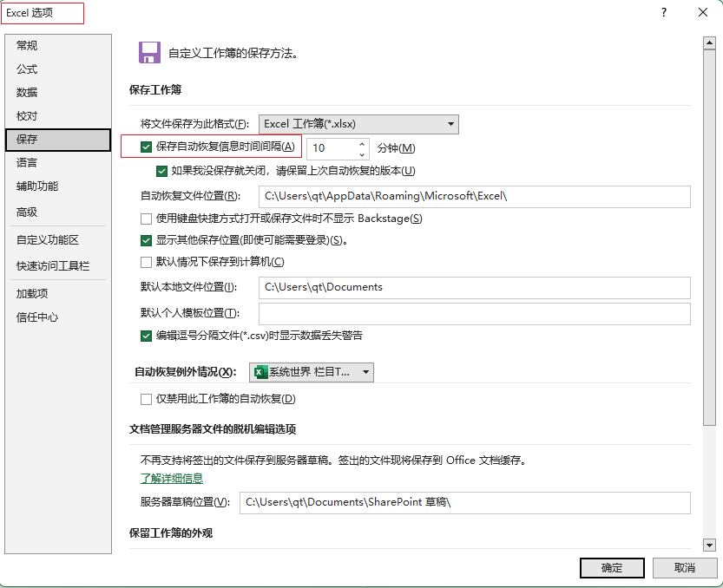
Task: Select the 高级 category
Action: pos(58,212)
